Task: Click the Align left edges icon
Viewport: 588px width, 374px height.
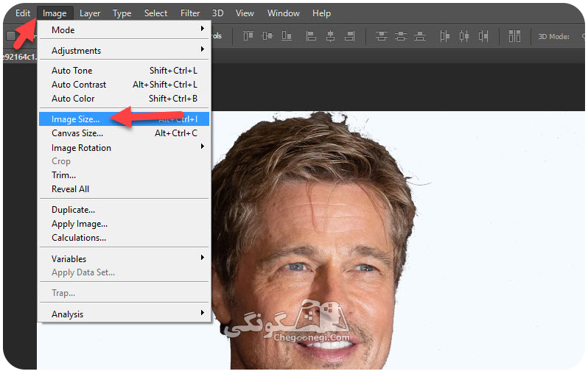Action: click(x=311, y=36)
